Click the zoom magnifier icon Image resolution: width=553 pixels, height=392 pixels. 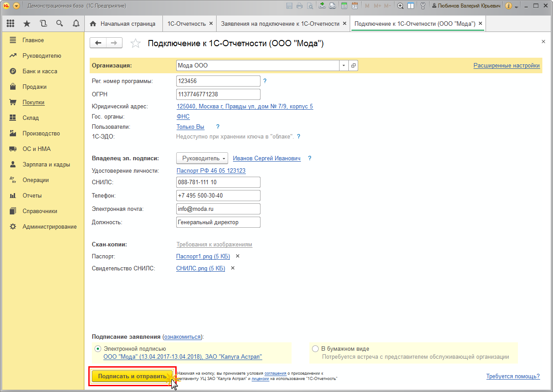click(400, 6)
